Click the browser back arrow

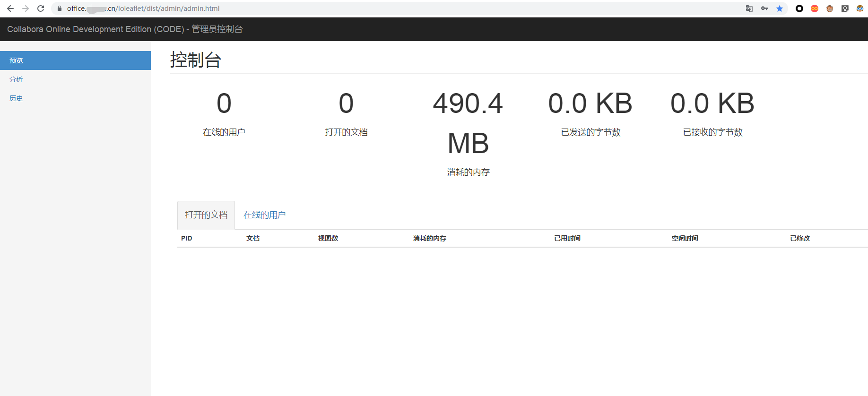[x=10, y=9]
